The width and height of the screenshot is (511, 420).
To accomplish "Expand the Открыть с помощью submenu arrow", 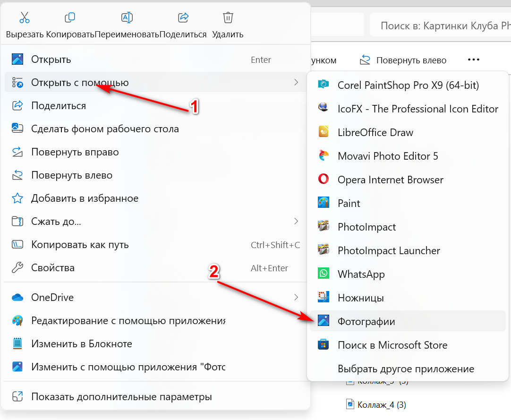I will 296,83.
